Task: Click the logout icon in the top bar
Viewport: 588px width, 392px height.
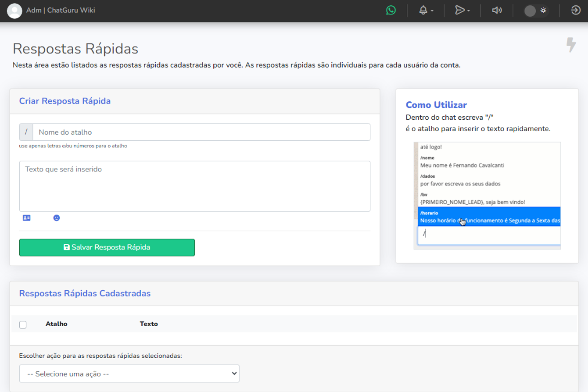Action: [576, 10]
